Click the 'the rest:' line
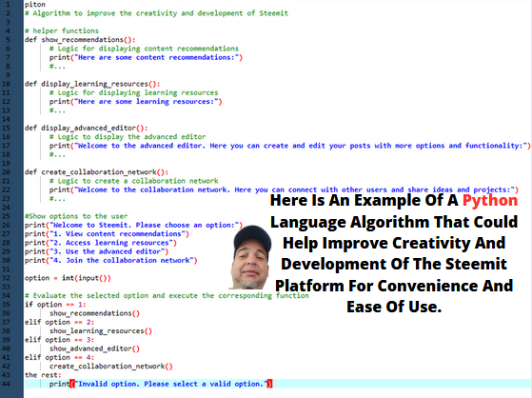This screenshot has height=398, width=532. [x=43, y=375]
